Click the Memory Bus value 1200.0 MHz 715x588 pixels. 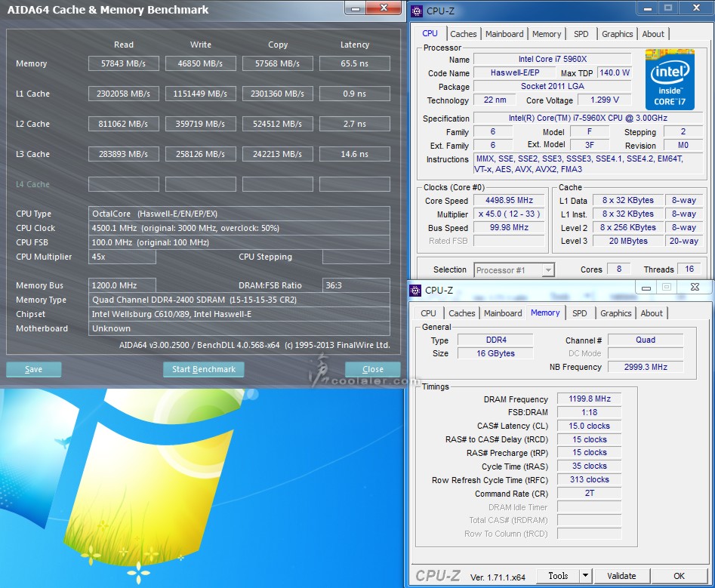click(122, 285)
